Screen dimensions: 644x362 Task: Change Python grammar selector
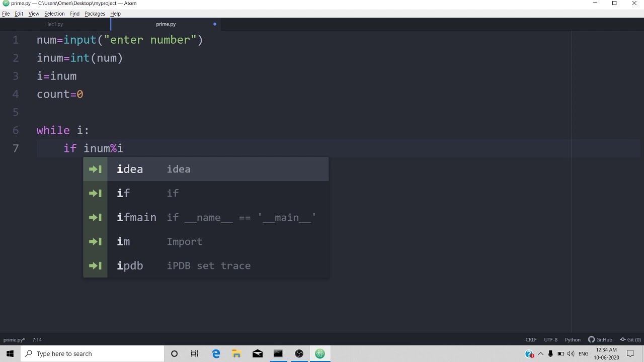(x=573, y=340)
